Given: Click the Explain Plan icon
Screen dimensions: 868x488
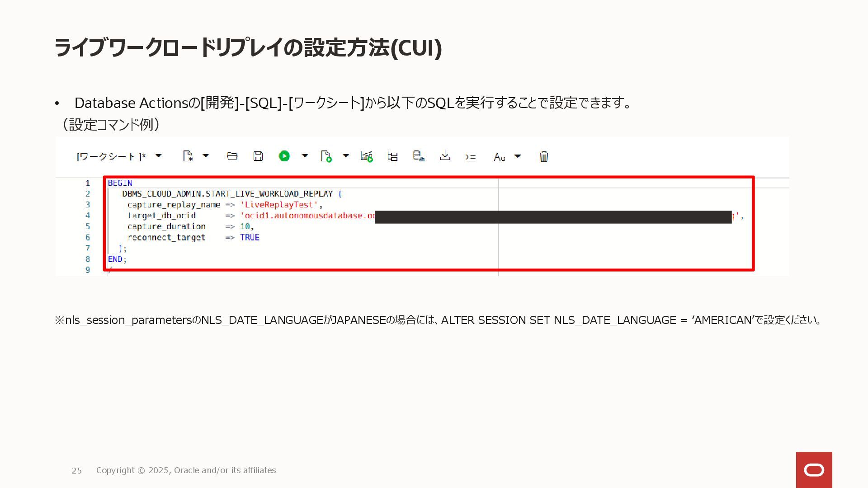Looking at the screenshot, I should 392,156.
